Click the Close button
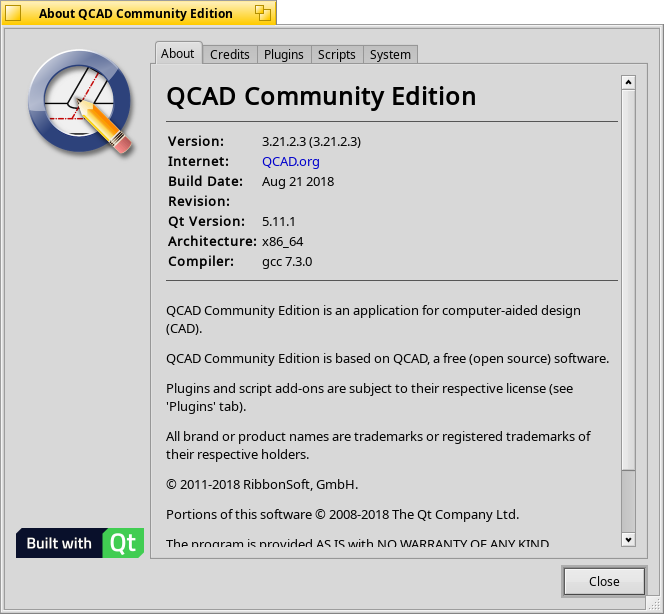 click(x=604, y=581)
